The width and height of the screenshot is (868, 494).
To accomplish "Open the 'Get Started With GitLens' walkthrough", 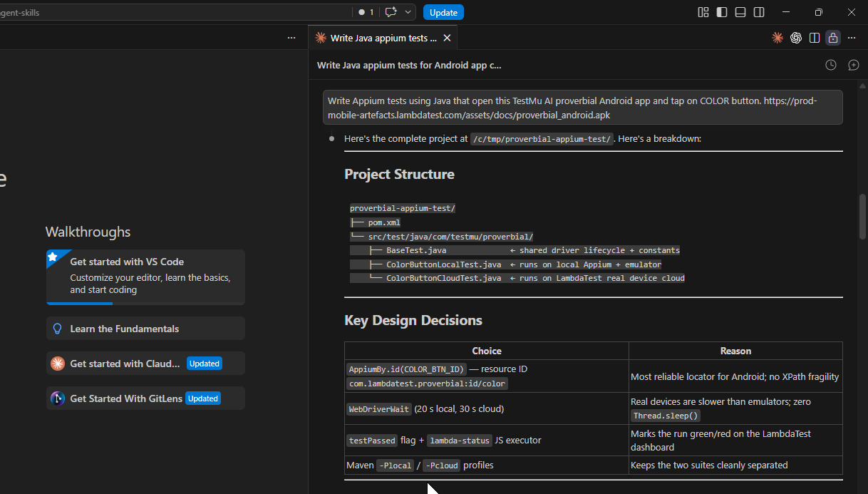I will (145, 398).
